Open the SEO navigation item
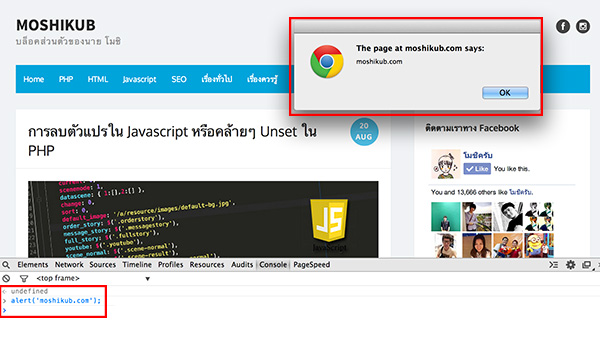The image size is (600, 362). (179, 79)
